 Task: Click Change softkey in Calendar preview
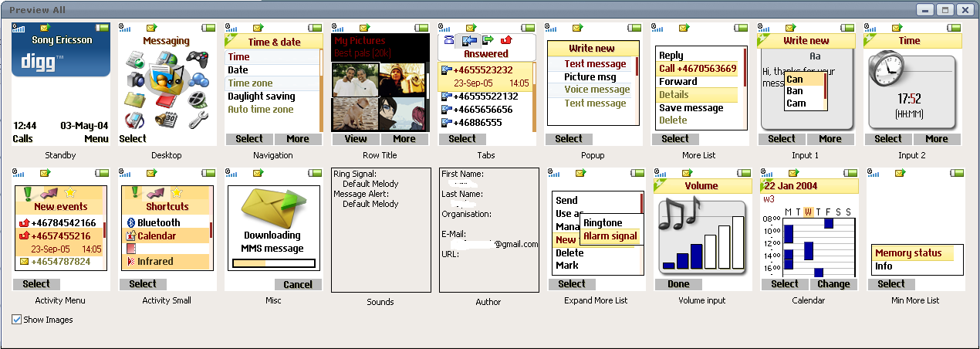(833, 284)
